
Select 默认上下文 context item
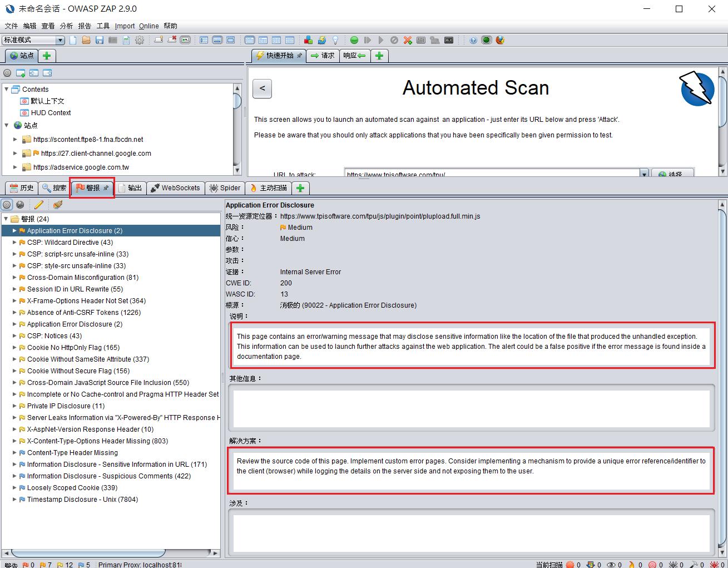pos(47,101)
